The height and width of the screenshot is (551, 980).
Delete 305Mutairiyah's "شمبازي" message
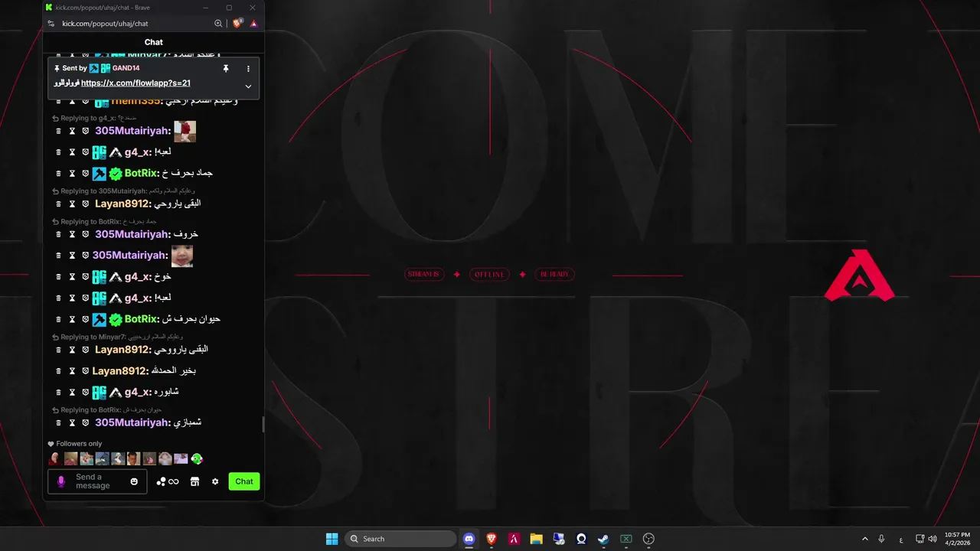click(58, 423)
